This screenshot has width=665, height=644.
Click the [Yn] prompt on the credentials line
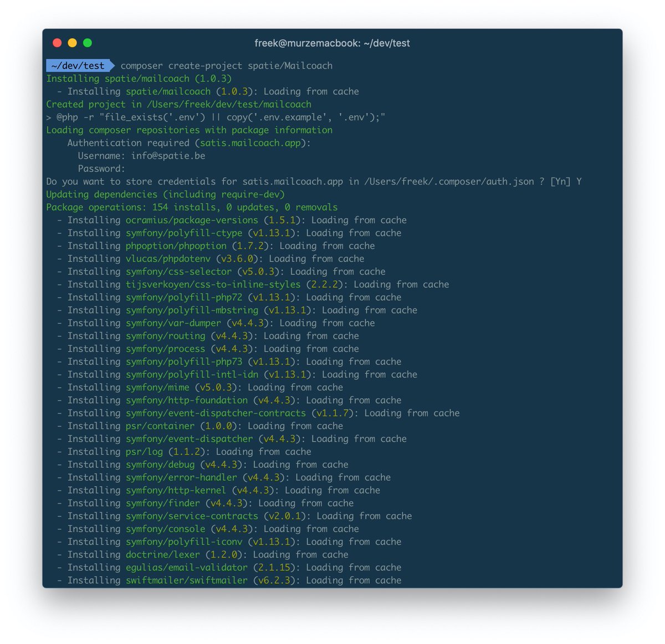560,182
